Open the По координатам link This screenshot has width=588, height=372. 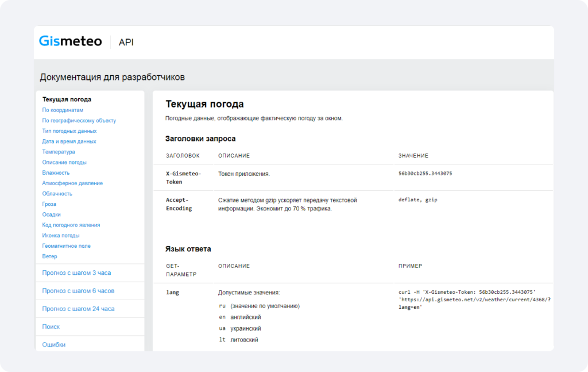[63, 110]
